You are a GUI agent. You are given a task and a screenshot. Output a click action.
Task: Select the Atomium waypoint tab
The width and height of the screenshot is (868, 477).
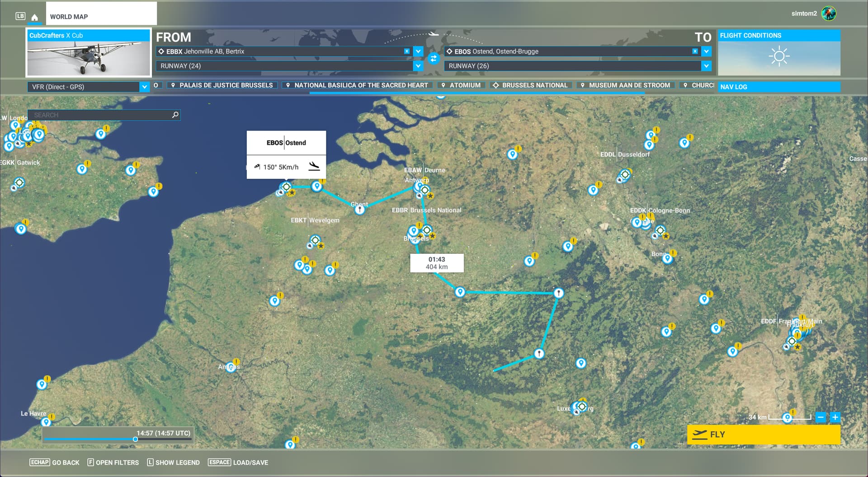461,85
